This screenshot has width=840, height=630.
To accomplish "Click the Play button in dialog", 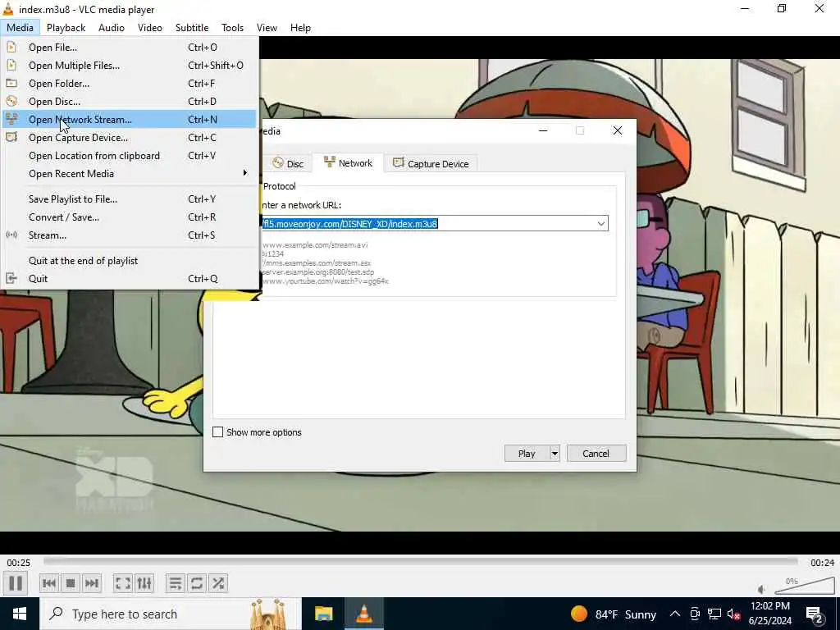I will (527, 453).
